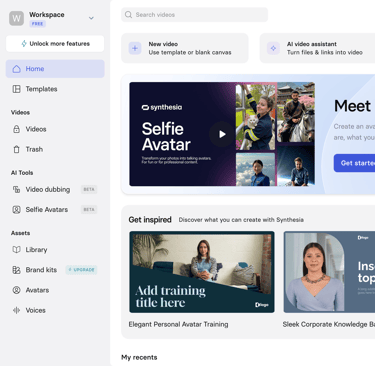Click the Assets section label

click(x=20, y=233)
